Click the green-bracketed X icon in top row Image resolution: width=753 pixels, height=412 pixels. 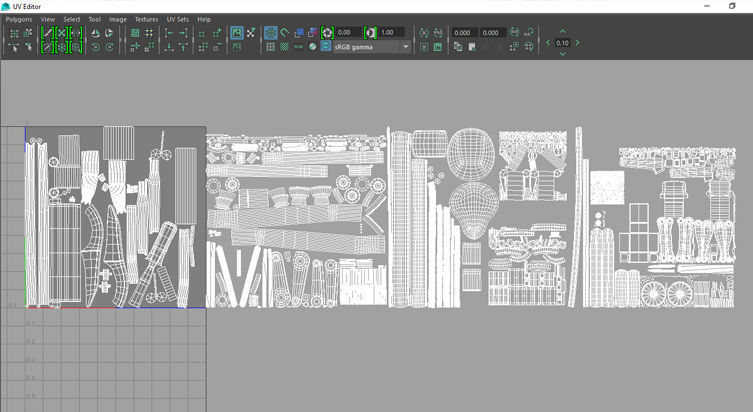click(61, 33)
